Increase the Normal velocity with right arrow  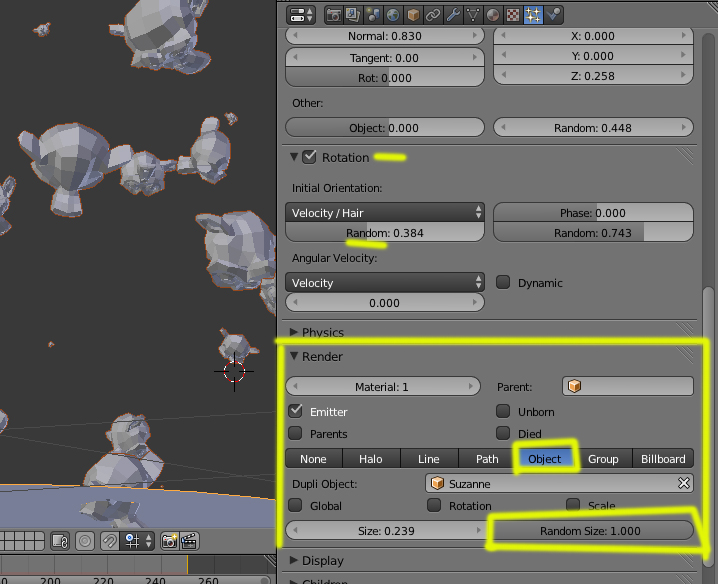point(475,36)
